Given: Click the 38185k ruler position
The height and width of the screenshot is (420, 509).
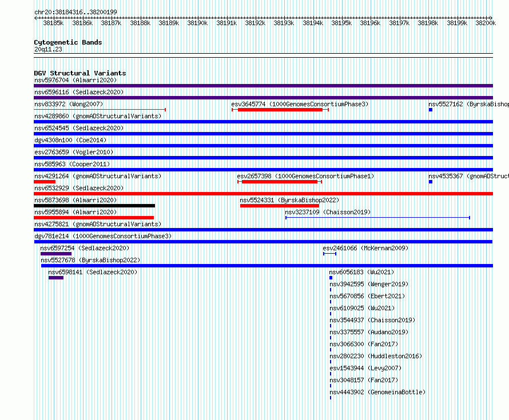Looking at the screenshot, I should click(x=53, y=23).
